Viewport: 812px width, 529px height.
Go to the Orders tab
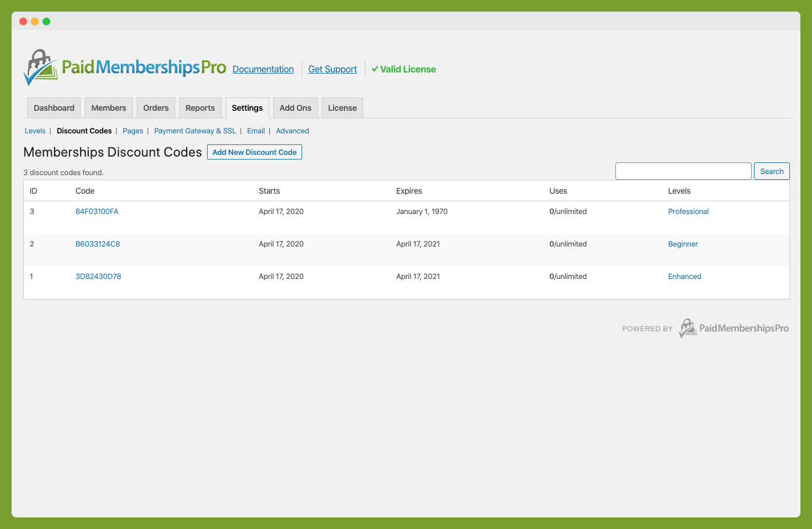pos(156,108)
